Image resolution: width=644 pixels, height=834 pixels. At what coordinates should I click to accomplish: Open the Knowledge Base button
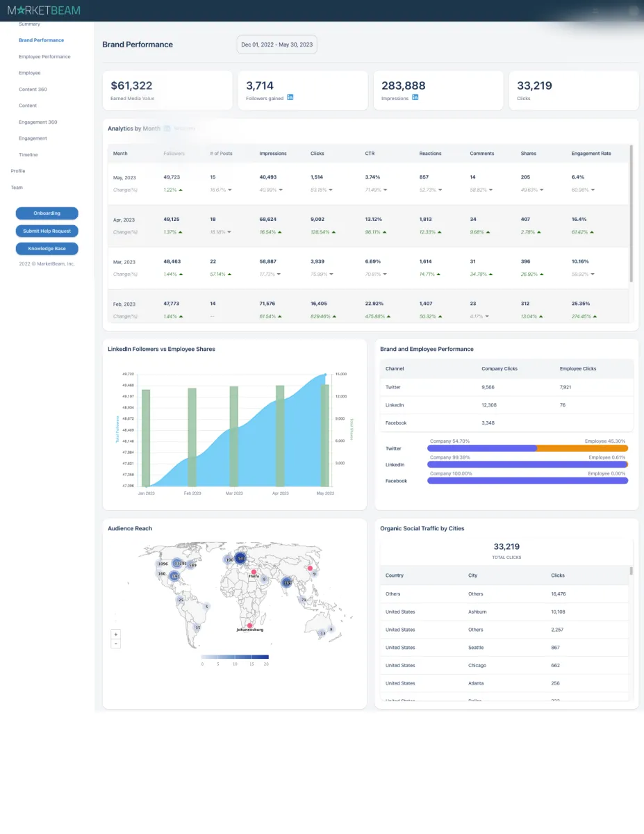(47, 248)
